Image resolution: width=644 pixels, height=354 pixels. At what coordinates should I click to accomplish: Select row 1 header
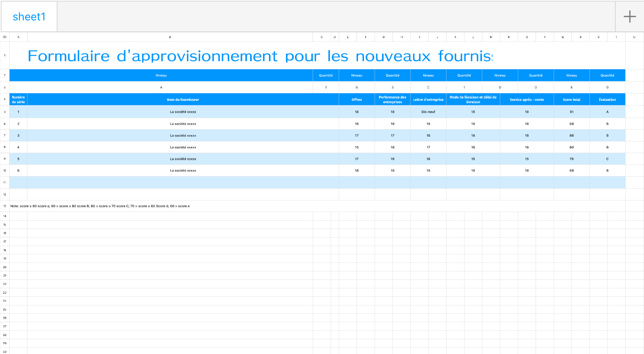(x=5, y=55)
